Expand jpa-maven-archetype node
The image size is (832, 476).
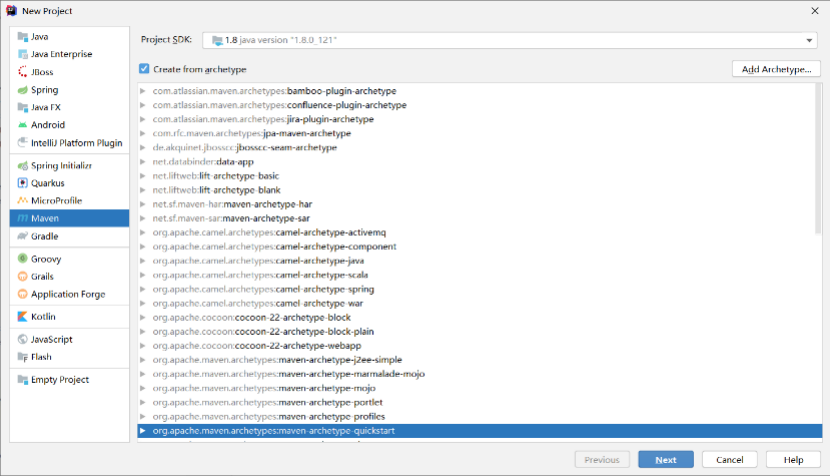point(143,133)
